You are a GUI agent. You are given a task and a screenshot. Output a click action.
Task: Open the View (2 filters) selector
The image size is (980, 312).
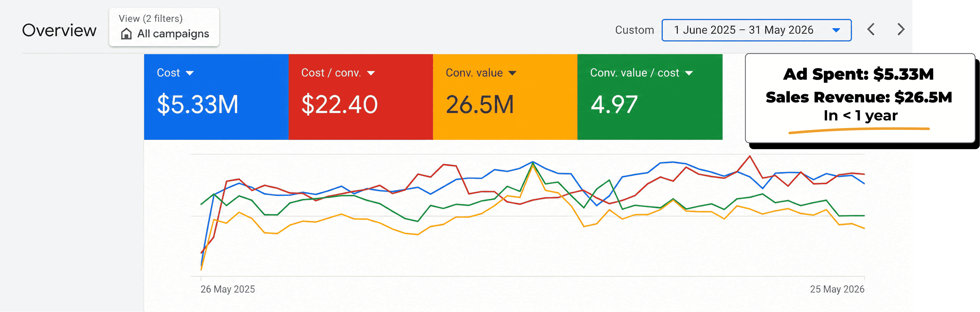click(x=164, y=28)
